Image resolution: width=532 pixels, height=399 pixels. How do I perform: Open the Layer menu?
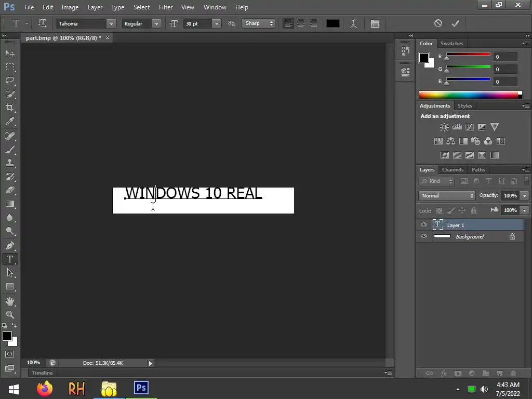click(95, 7)
